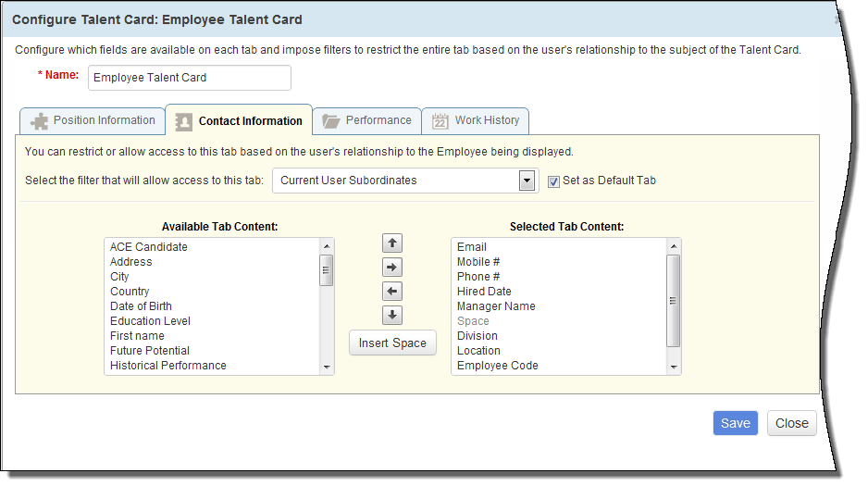868x486 pixels.
Task: Click the Close button
Action: (x=791, y=423)
